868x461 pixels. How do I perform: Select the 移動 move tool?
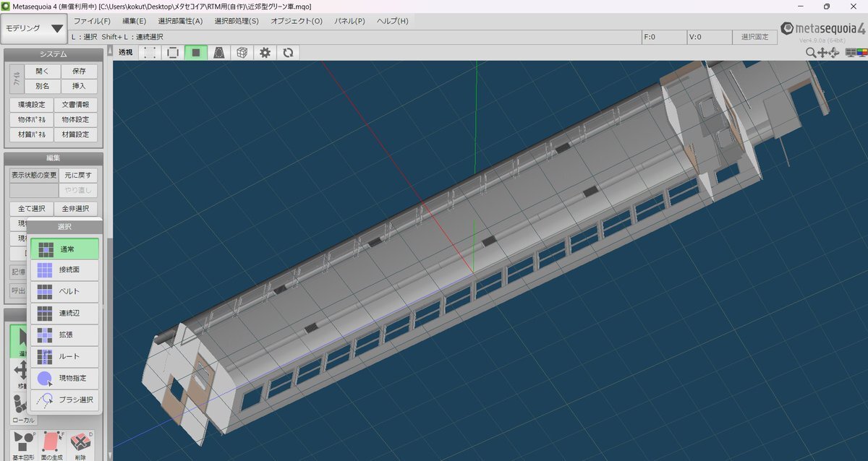coord(20,376)
